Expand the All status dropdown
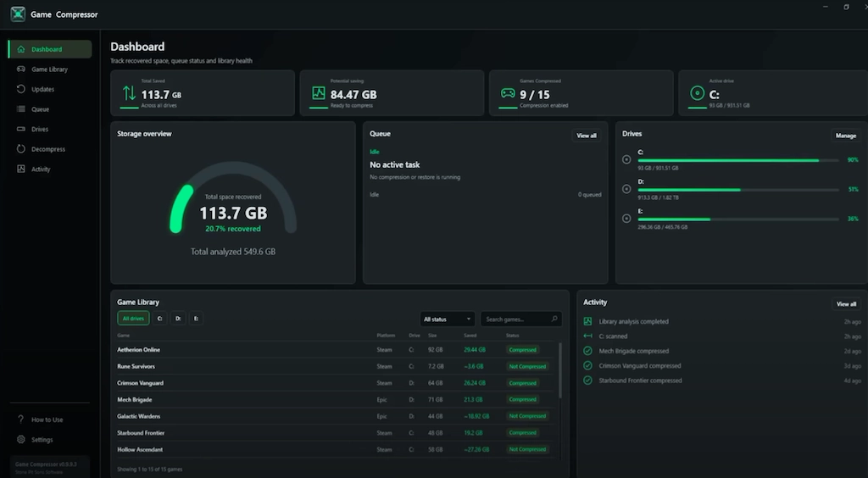Screen dimensions: 868x478 coord(448,320)
